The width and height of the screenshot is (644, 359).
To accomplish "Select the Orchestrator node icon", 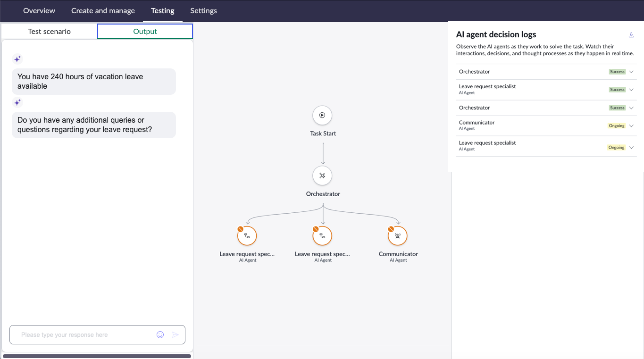I will pyautogui.click(x=322, y=175).
